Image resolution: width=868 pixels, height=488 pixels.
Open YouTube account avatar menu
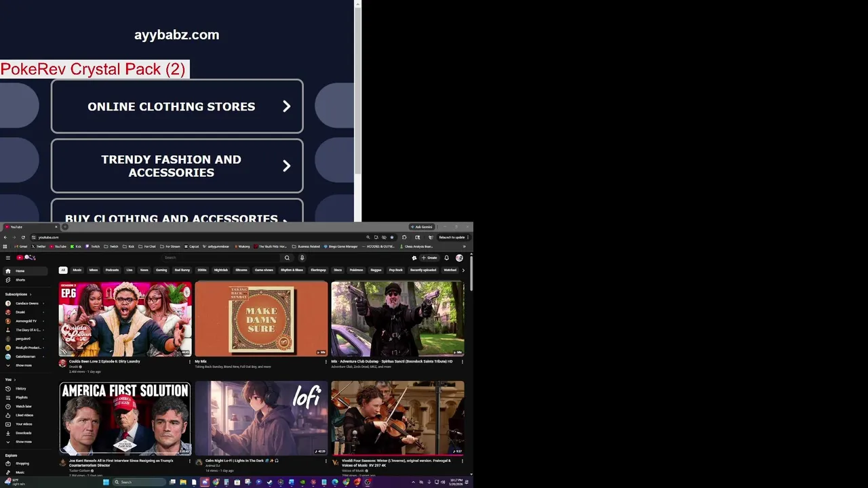click(459, 258)
